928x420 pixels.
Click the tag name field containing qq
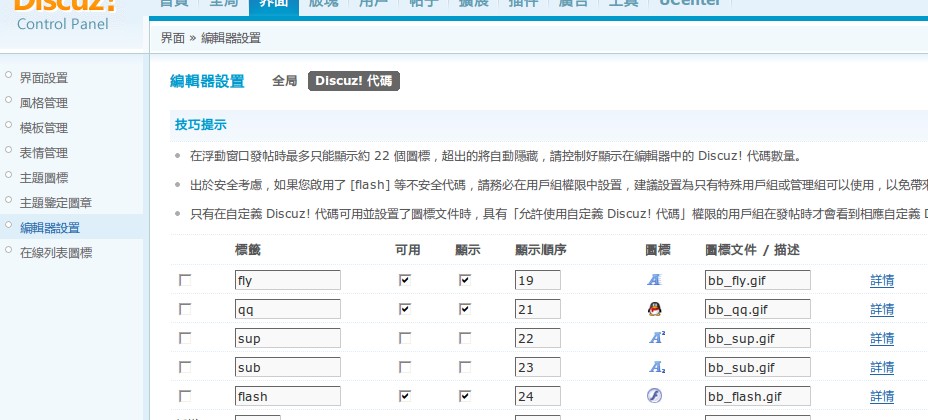[x=288, y=309]
